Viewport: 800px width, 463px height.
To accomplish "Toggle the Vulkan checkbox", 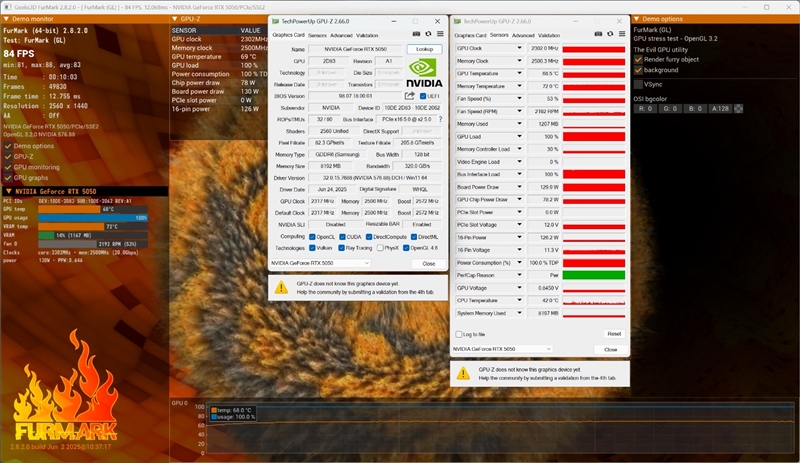I will 312,248.
